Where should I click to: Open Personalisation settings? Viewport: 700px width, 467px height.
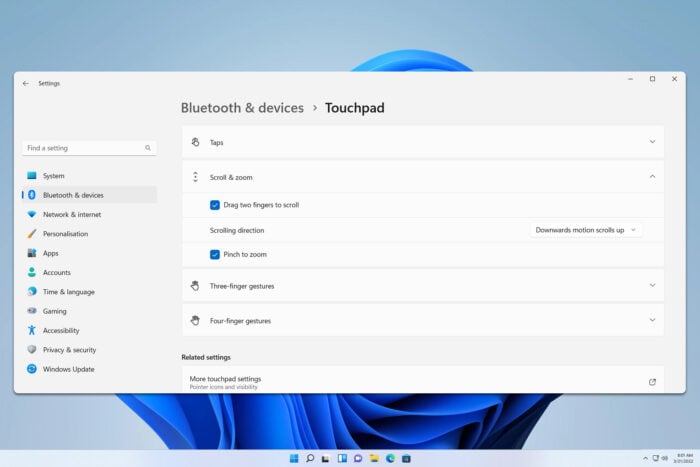pos(65,234)
